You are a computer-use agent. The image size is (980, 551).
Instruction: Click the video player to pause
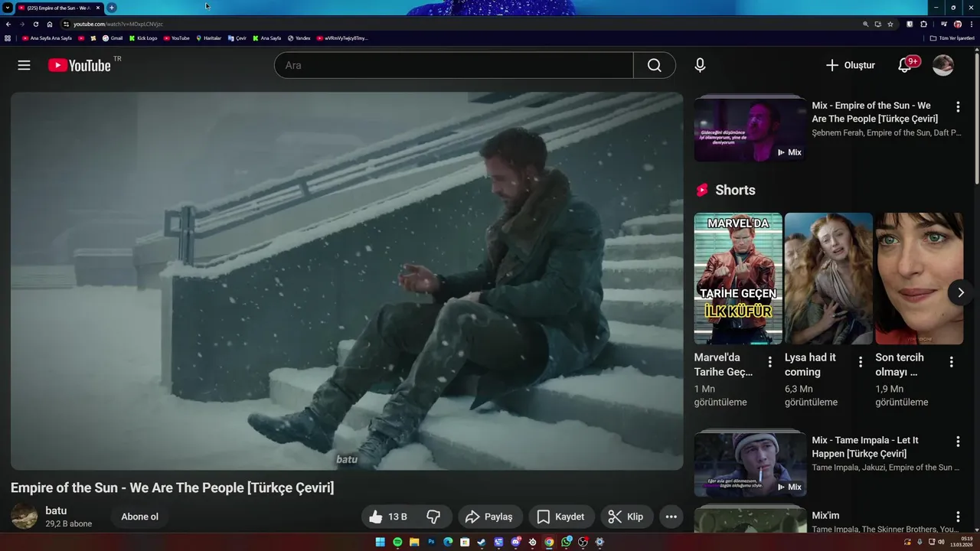(347, 281)
